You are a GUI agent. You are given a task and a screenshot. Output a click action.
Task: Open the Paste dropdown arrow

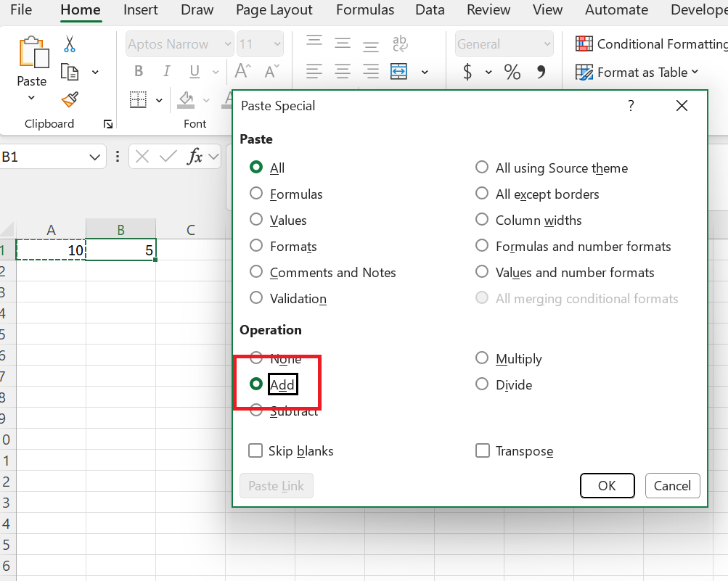31,97
